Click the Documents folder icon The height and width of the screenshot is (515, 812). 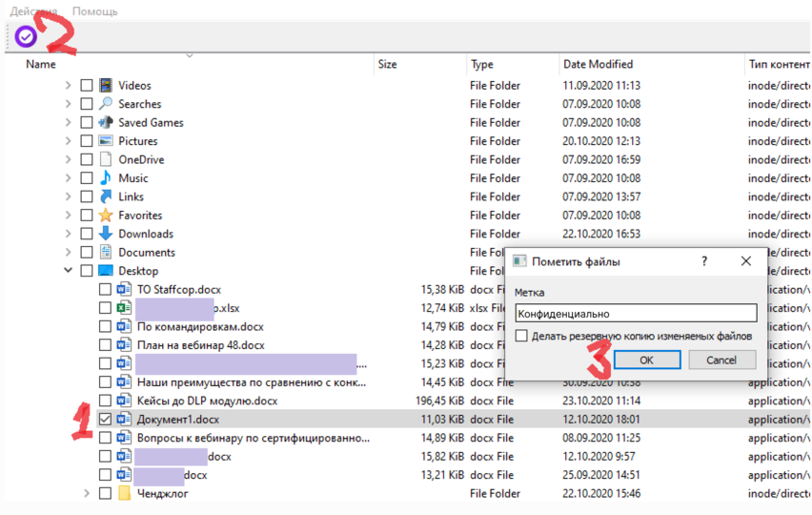[x=106, y=253]
